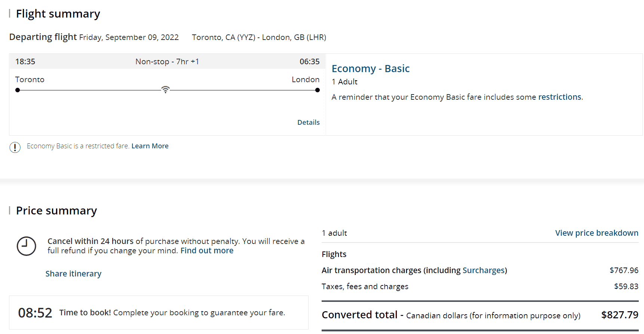Click the 08:52 booking countdown timer
Image resolution: width=644 pixels, height=334 pixels.
click(x=35, y=313)
